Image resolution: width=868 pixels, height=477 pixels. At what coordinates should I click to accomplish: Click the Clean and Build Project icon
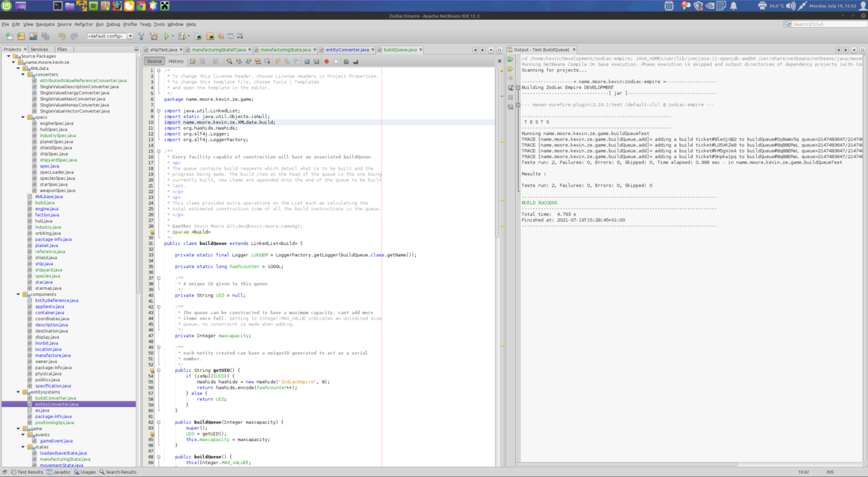point(153,37)
